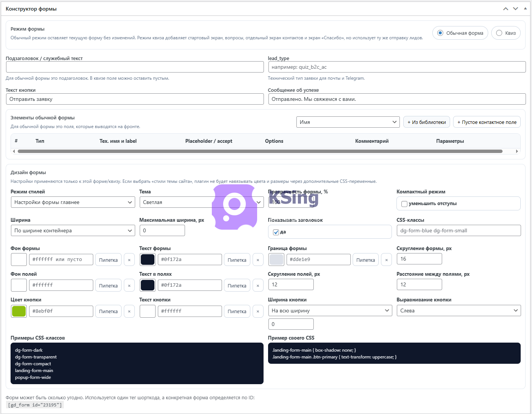Focus the Скругление полей, px field
This screenshot has width=532, height=414.
click(291, 284)
